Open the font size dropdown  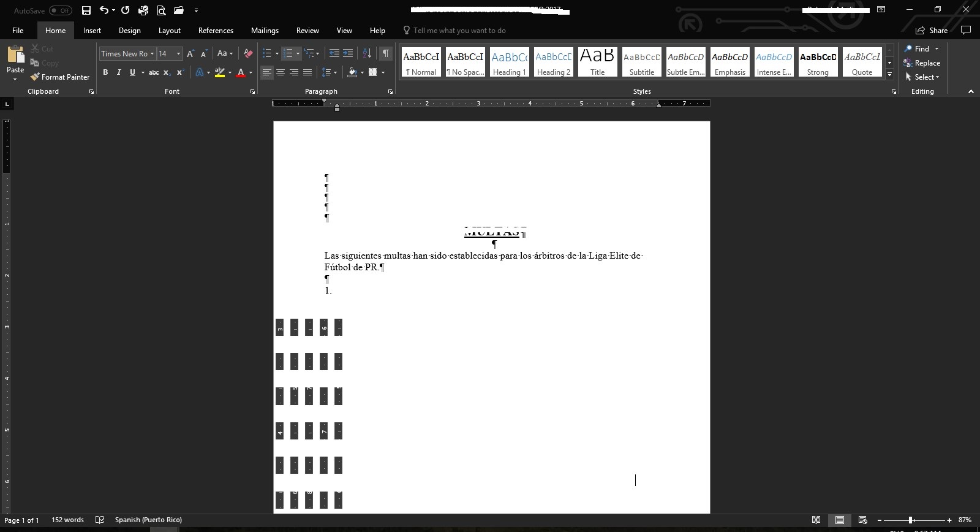(178, 54)
